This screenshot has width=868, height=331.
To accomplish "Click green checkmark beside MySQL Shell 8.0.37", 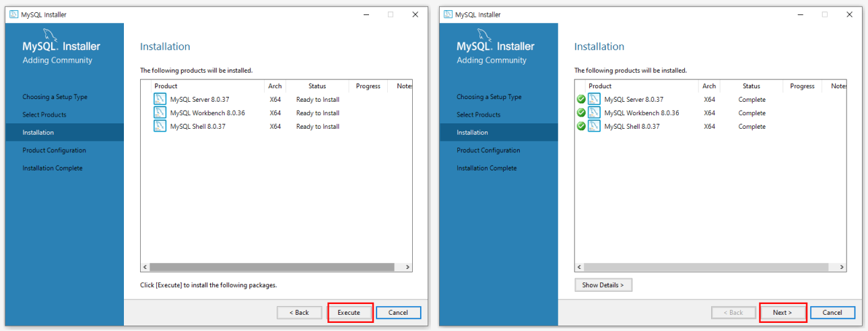I will coord(581,126).
